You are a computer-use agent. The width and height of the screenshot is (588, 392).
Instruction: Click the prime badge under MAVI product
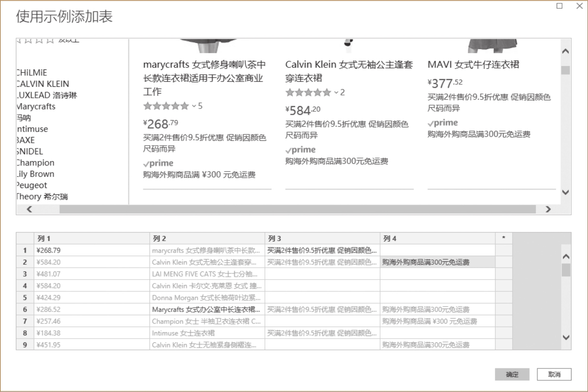click(x=443, y=123)
